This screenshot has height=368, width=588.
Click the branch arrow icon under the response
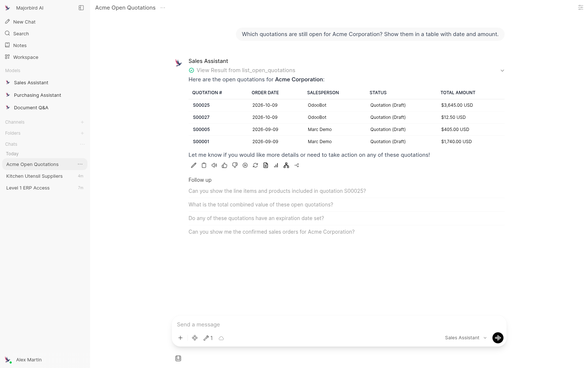point(297,166)
